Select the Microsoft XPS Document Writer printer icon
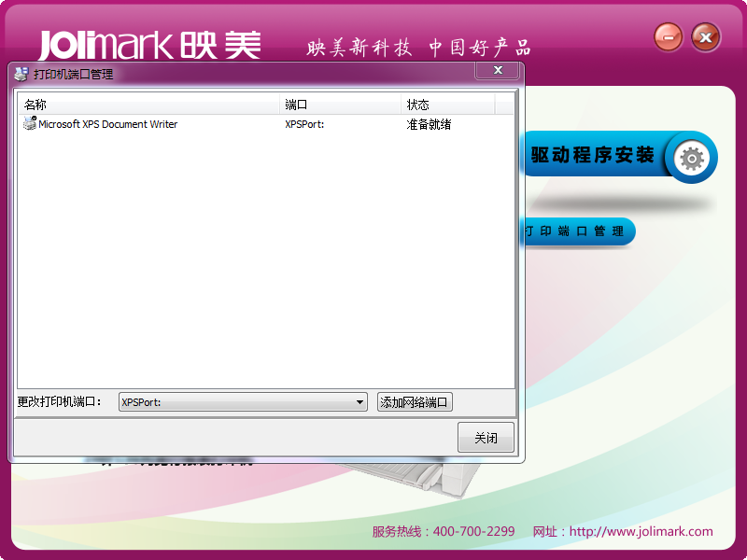747x560 pixels. 30,123
